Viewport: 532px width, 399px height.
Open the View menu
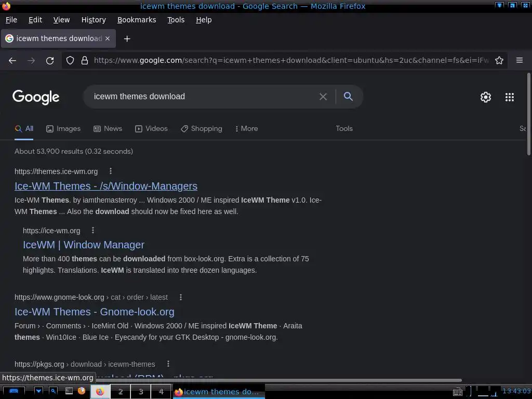61,20
